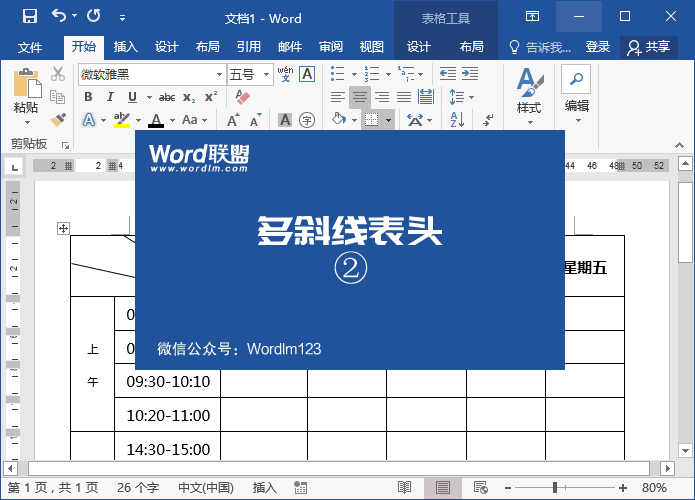Collapse the ribbon with the up chevron
Viewport: 695px width, 500px height.
click(x=679, y=145)
